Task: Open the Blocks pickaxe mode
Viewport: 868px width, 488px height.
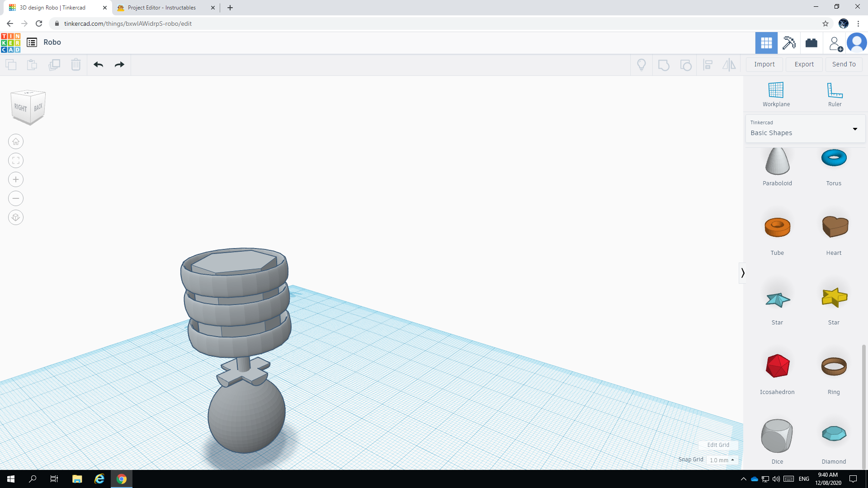Action: coord(789,43)
